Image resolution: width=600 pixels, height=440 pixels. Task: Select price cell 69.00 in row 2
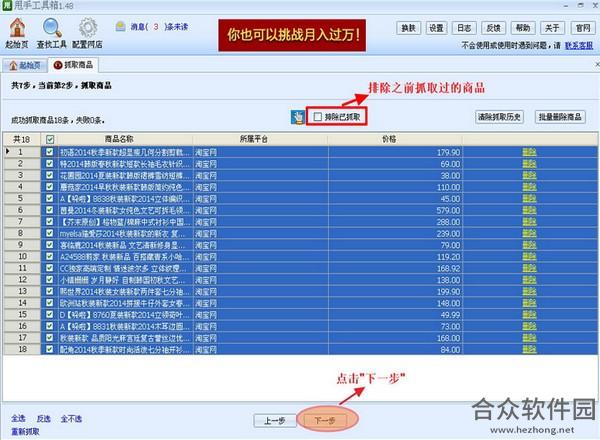point(395,164)
